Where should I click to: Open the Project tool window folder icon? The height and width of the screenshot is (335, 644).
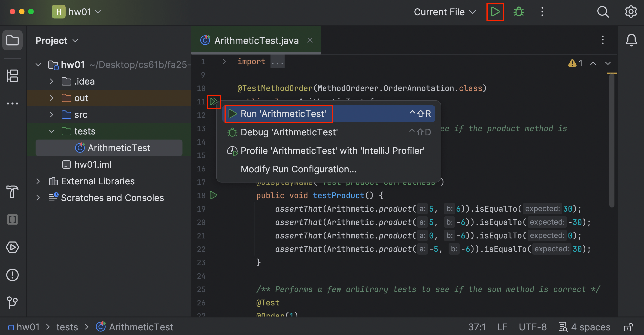[12, 40]
